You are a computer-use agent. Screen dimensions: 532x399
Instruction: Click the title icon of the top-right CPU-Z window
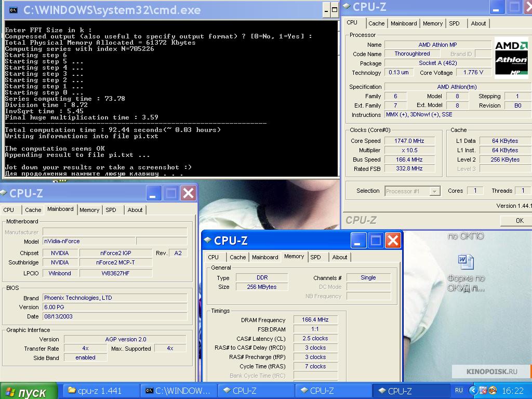[x=347, y=6]
